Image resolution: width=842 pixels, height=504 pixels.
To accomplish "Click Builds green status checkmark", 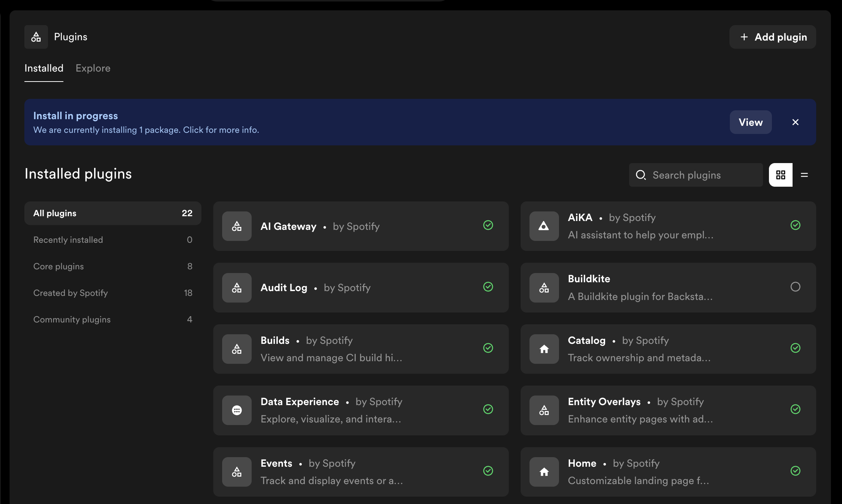I will click(x=488, y=348).
